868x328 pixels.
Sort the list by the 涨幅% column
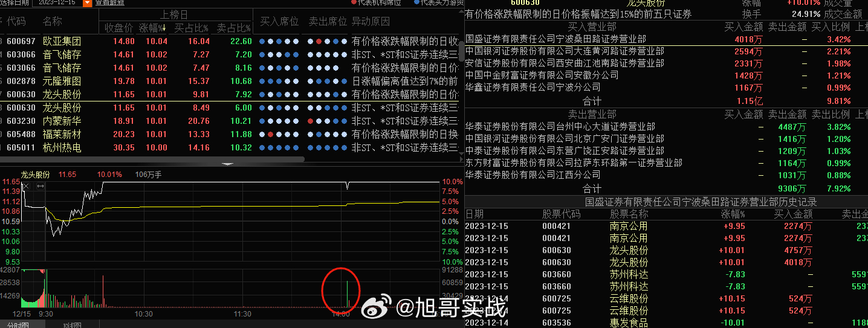153,28
